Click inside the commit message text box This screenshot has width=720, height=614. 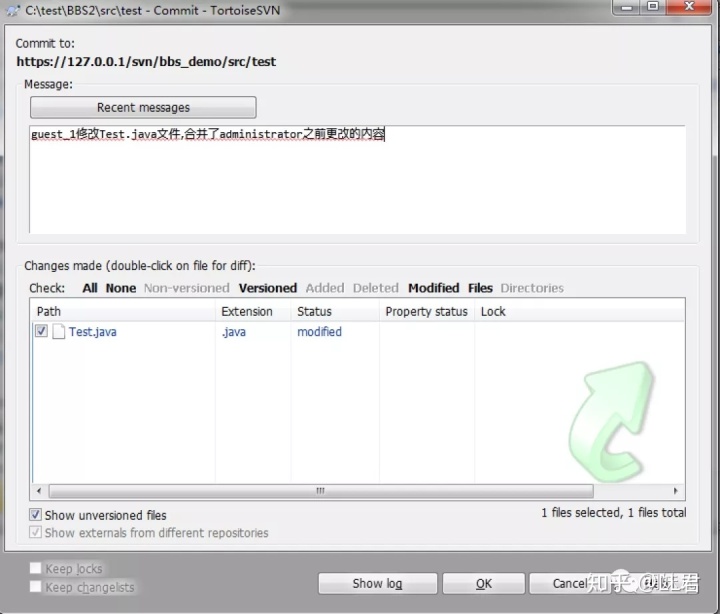click(357, 180)
